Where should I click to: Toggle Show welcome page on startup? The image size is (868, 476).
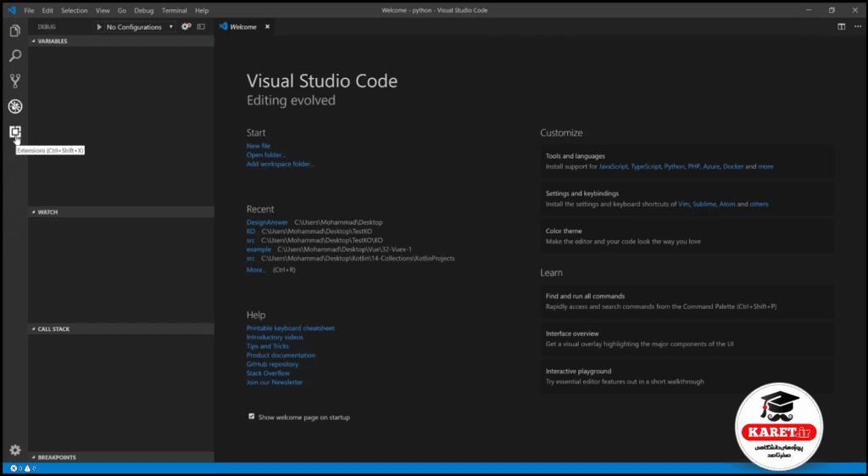click(251, 416)
